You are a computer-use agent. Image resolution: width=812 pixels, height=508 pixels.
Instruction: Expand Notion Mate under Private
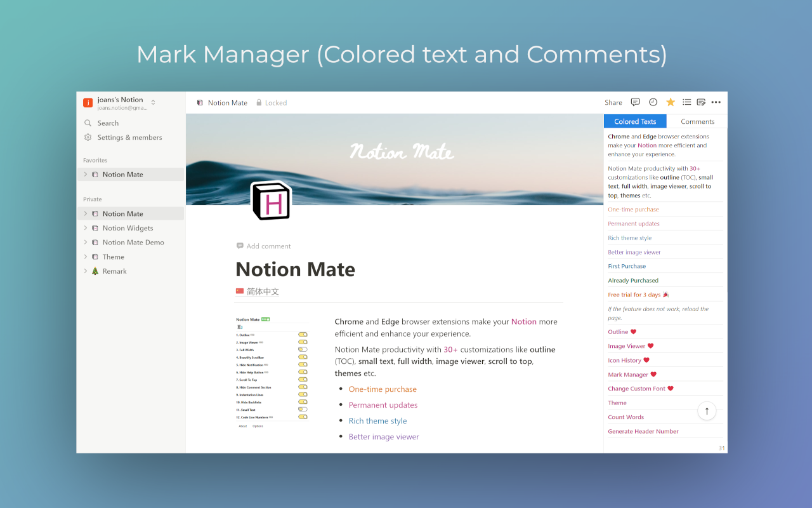tap(86, 213)
